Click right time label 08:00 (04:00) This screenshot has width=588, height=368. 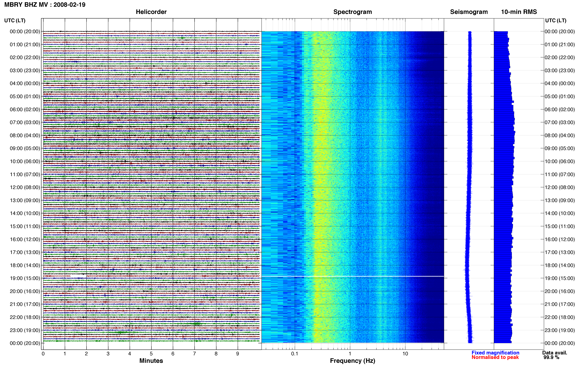click(x=560, y=135)
